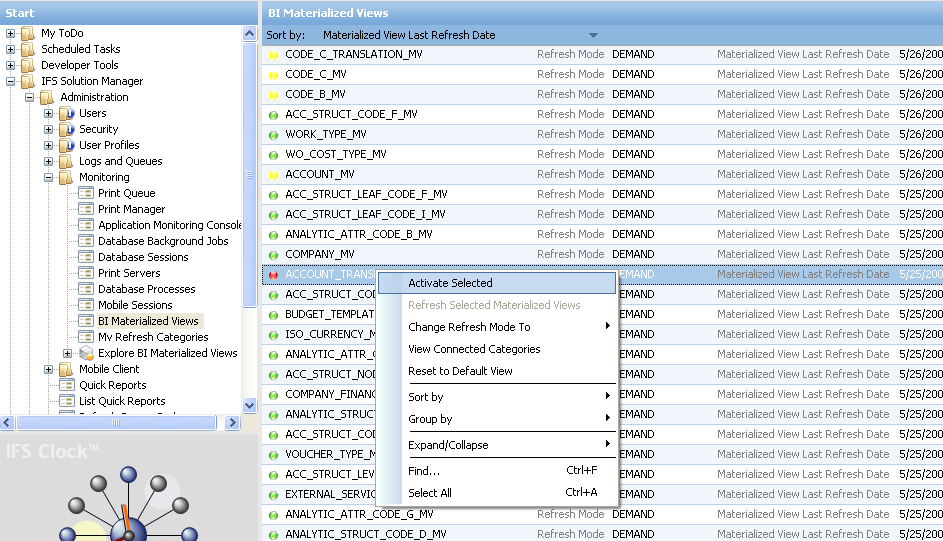
Task: Click the navigator scroll down arrow
Action: pos(250,406)
